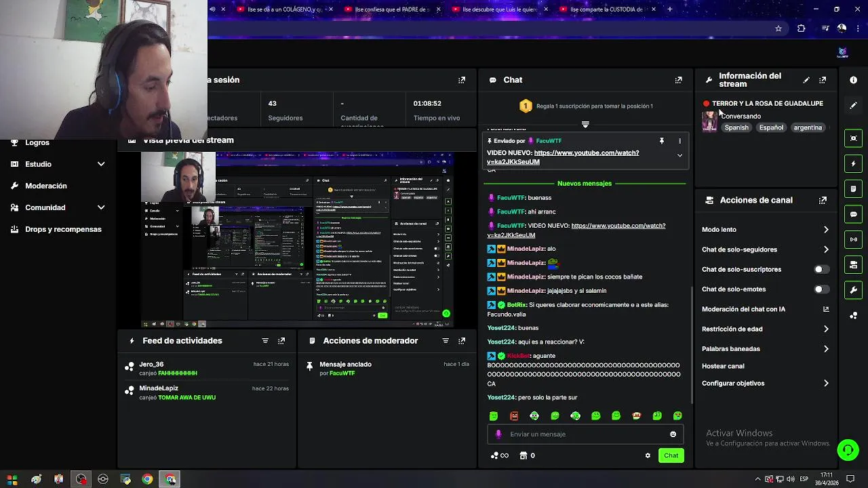Click the three-dots cluster icon in right sidebar

[x=853, y=315]
